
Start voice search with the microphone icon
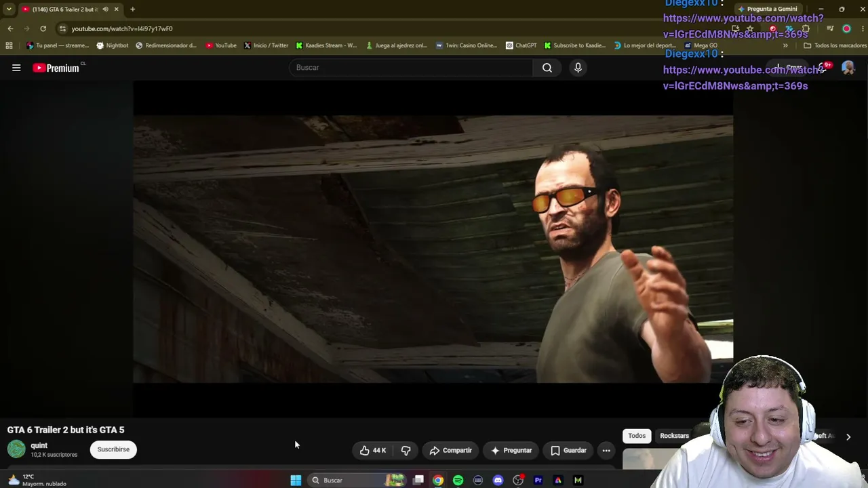[578, 68]
